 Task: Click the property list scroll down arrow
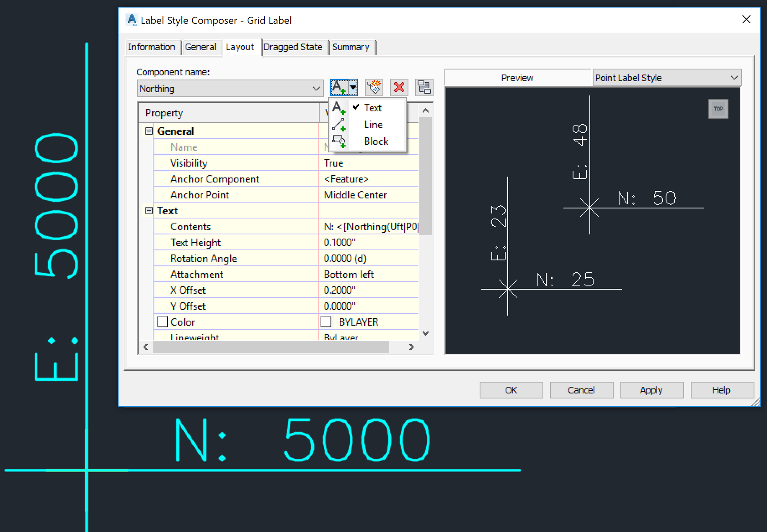(426, 333)
